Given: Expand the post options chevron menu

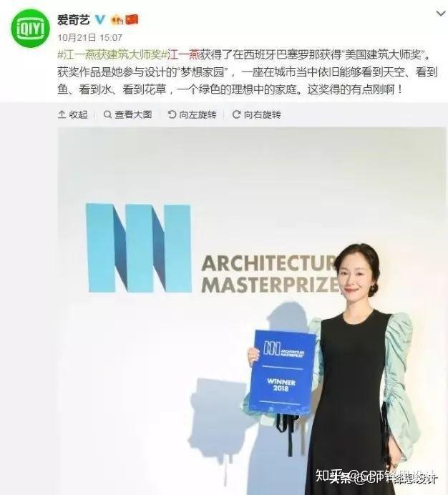Looking at the screenshot, I should click(x=440, y=14).
